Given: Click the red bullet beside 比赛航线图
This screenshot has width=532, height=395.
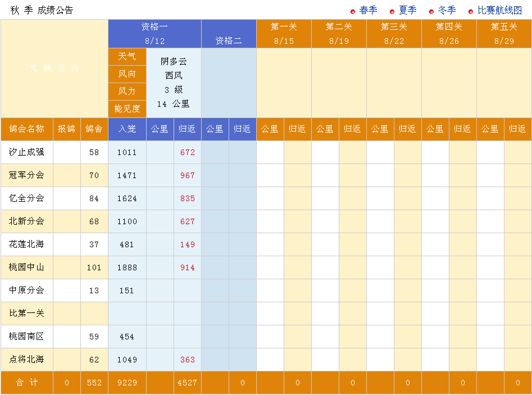Looking at the screenshot, I should 471,12.
